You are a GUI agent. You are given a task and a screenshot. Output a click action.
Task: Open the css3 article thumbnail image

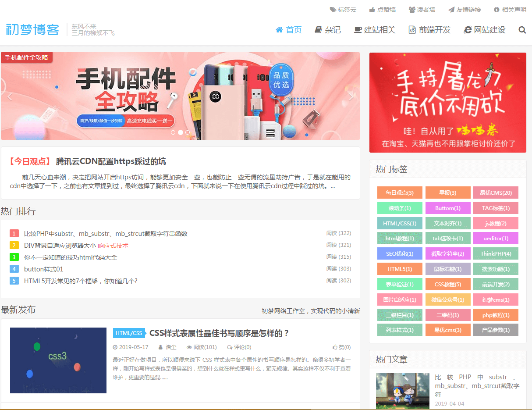tap(58, 360)
